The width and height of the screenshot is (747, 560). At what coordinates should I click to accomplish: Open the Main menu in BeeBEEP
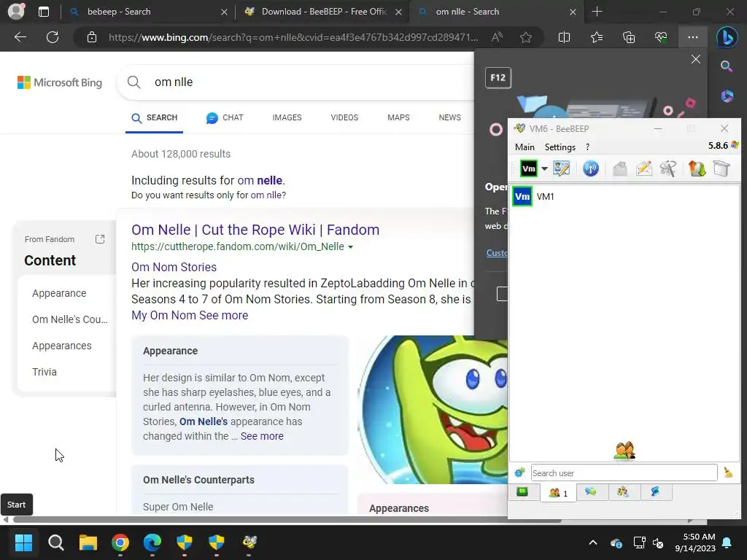point(525,147)
